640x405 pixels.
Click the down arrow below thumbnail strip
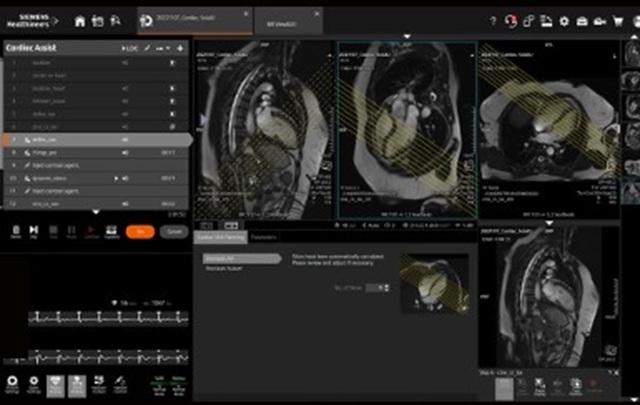coord(634,400)
